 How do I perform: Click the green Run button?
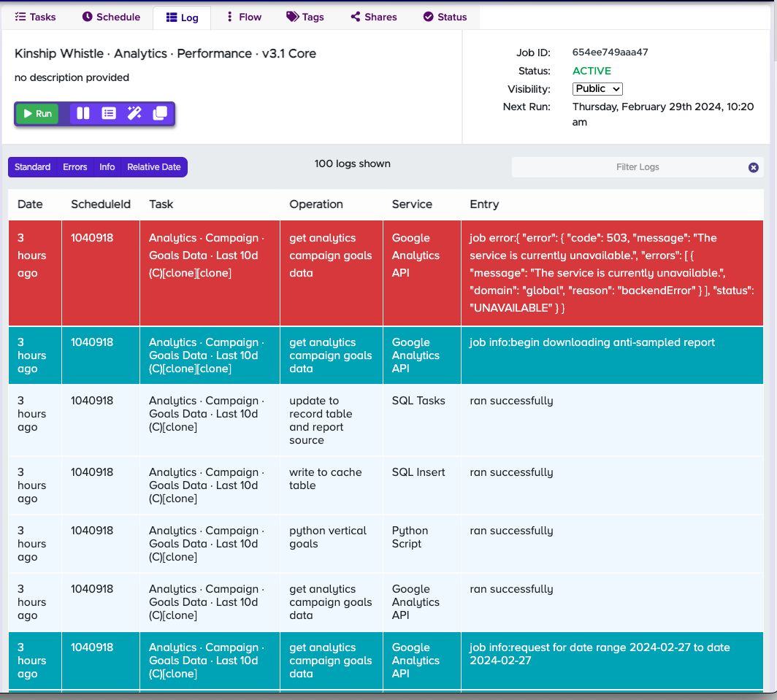[x=38, y=113]
